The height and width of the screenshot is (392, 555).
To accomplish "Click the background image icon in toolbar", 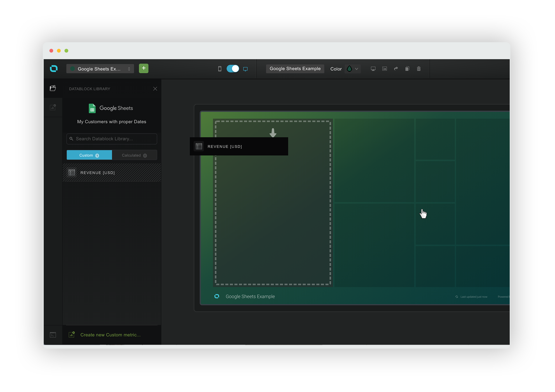I will pyautogui.click(x=385, y=69).
